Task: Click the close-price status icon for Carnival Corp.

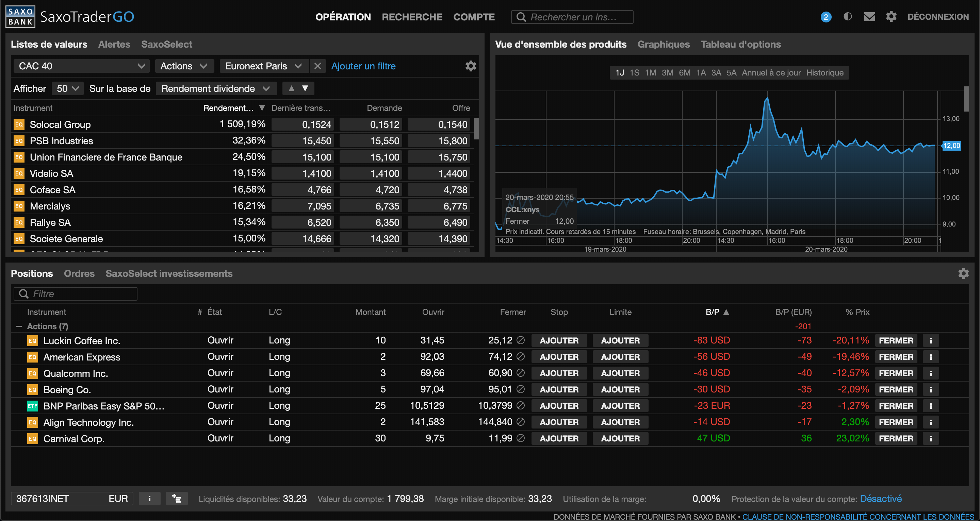Action: [521, 438]
